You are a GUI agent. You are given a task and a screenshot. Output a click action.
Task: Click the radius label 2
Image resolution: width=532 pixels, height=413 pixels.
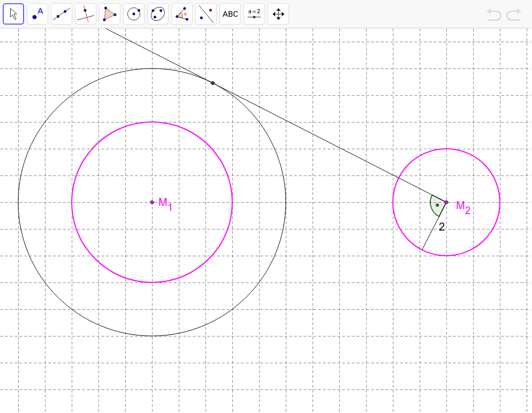(442, 227)
